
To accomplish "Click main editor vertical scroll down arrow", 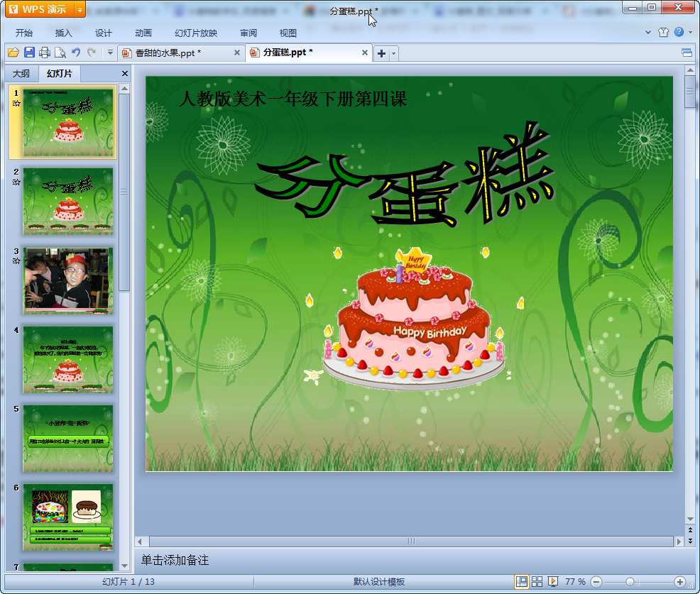I will click(690, 519).
